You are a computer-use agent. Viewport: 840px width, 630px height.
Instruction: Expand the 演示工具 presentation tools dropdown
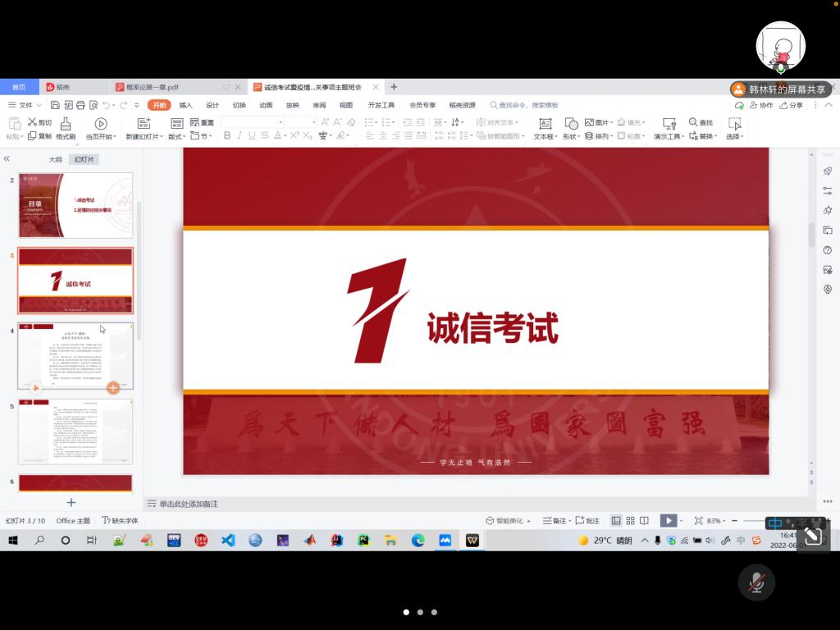[669, 136]
